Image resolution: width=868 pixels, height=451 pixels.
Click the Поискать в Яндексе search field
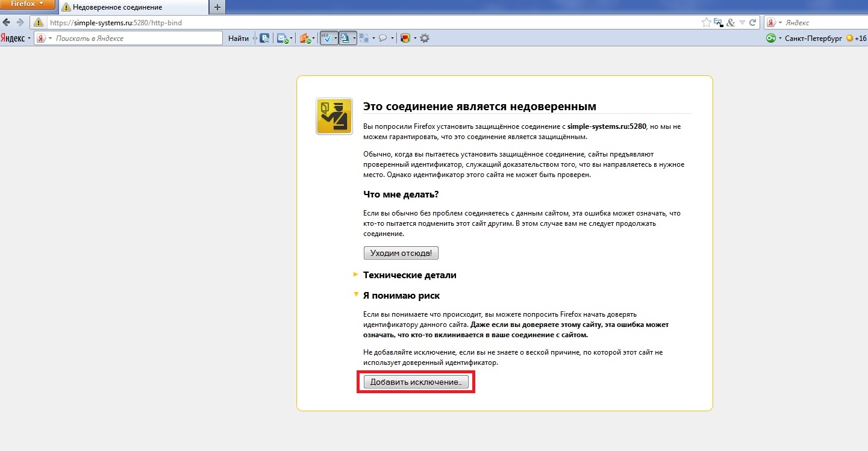click(128, 38)
